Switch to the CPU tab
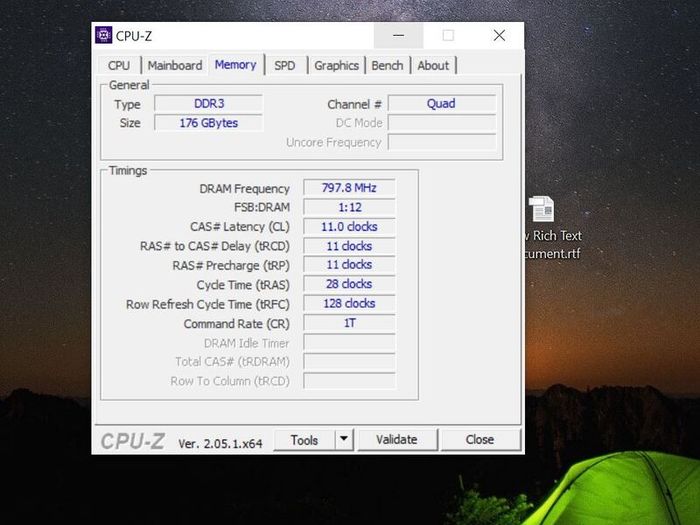This screenshot has height=525, width=700. pyautogui.click(x=119, y=66)
